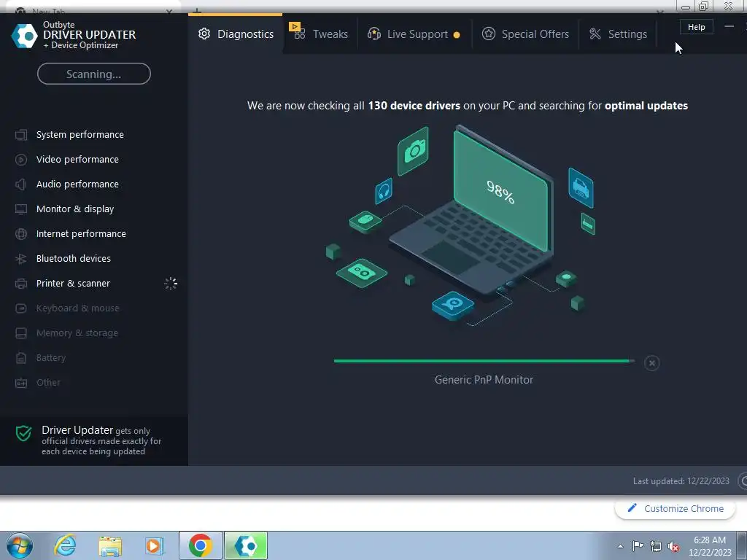Viewport: 747px width, 560px height.
Task: Click the Action Center flag icon
Action: click(638, 545)
